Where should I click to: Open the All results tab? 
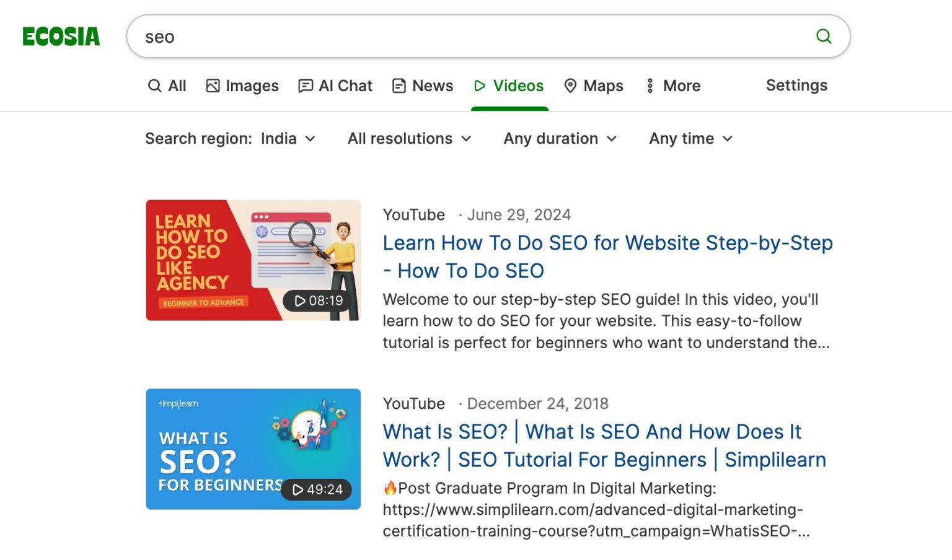167,85
